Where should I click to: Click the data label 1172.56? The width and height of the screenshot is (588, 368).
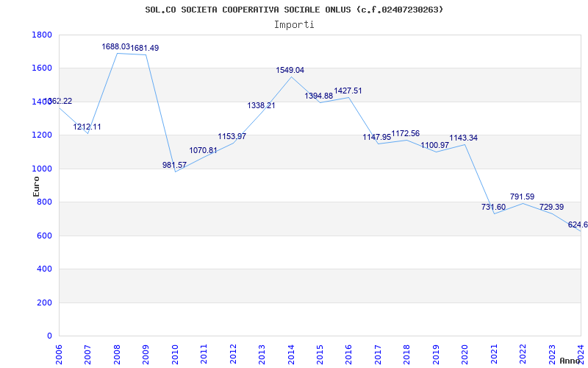(x=406, y=134)
